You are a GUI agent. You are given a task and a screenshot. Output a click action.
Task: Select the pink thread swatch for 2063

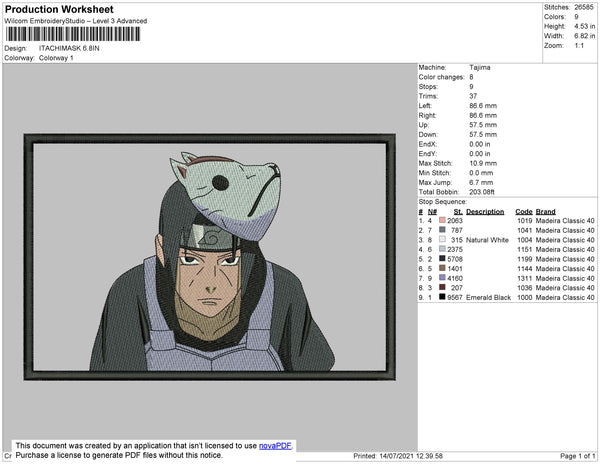[x=442, y=220]
